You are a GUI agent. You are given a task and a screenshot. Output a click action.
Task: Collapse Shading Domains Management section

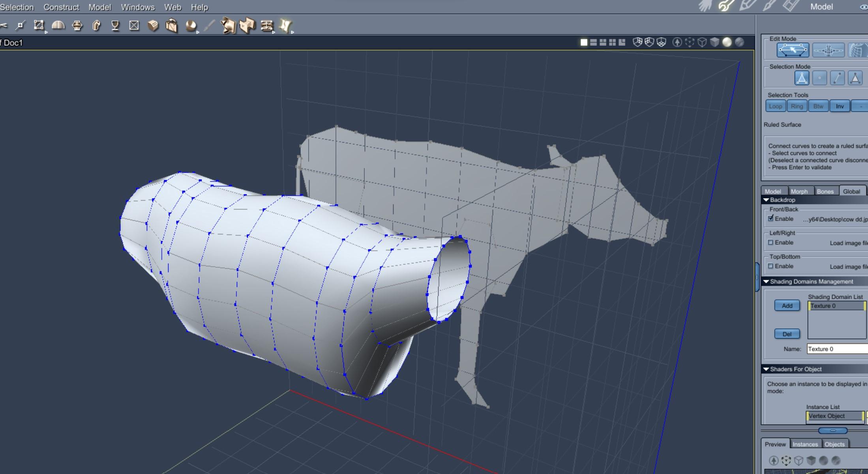pyautogui.click(x=766, y=282)
